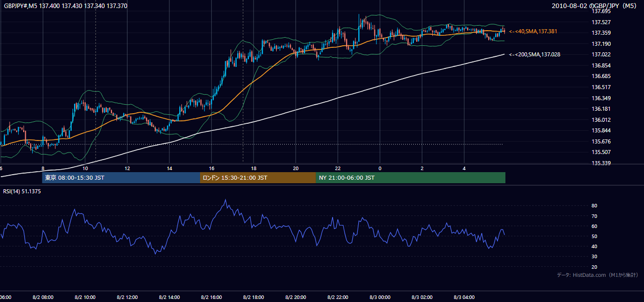Click the 8/2 20:00 date label
The image size is (644, 302).
[296, 297]
